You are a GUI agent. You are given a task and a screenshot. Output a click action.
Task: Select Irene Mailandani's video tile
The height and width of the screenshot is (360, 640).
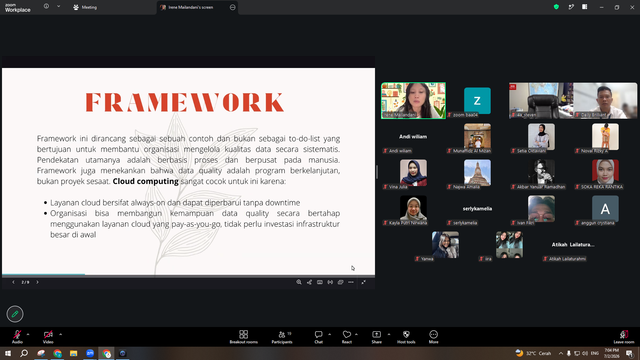pos(413,101)
